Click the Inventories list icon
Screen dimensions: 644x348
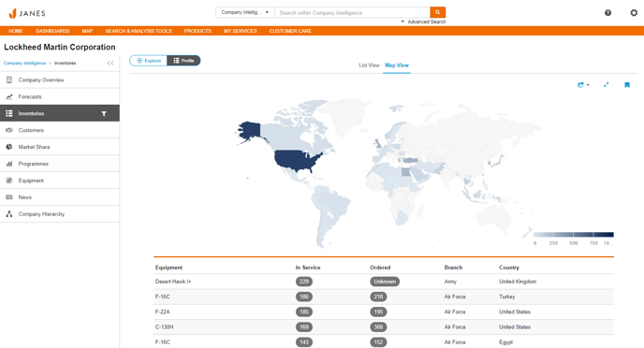pyautogui.click(x=9, y=113)
